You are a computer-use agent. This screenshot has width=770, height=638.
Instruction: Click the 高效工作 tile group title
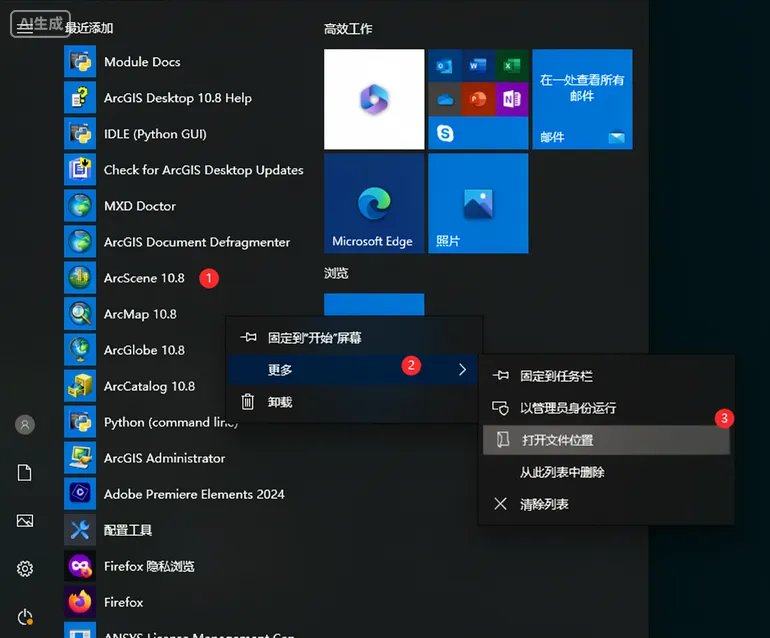click(x=348, y=29)
